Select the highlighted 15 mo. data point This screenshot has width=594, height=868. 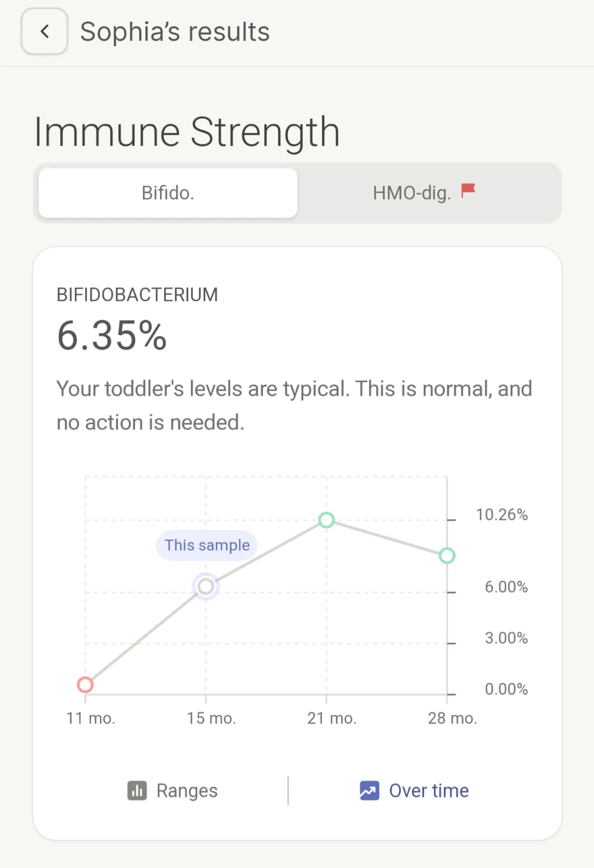pyautogui.click(x=206, y=586)
